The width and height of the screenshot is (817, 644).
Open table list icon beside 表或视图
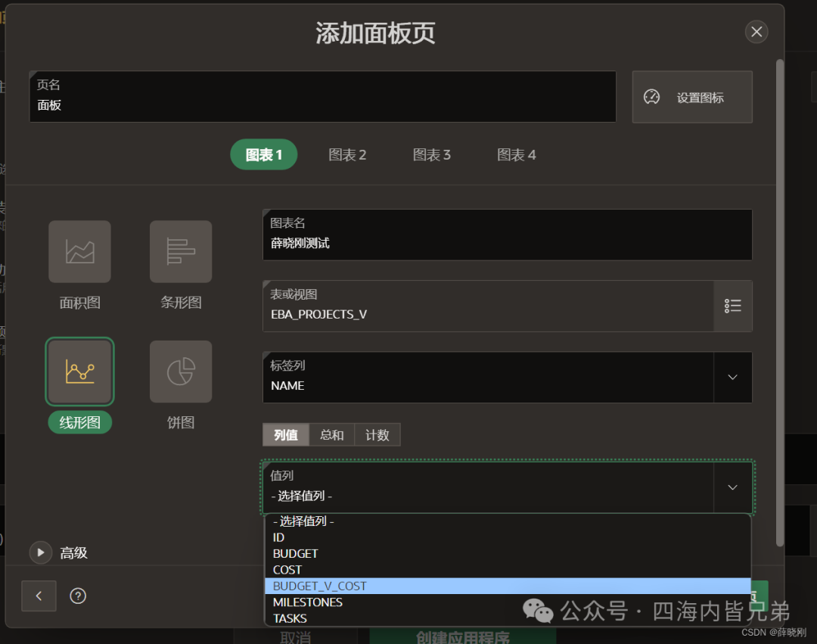732,306
